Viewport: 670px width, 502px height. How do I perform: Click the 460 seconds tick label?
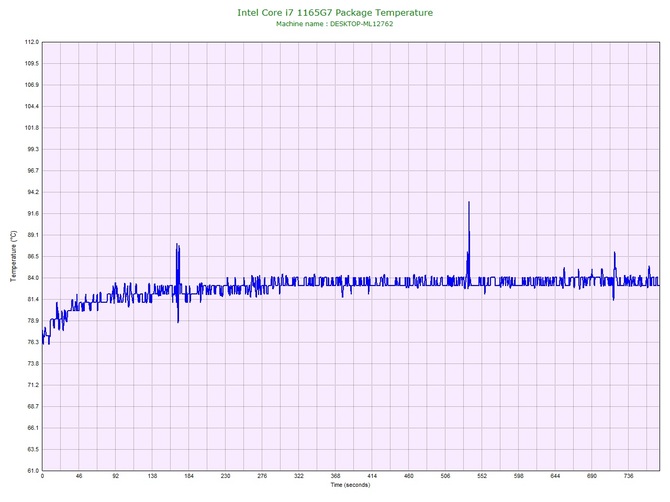click(409, 476)
